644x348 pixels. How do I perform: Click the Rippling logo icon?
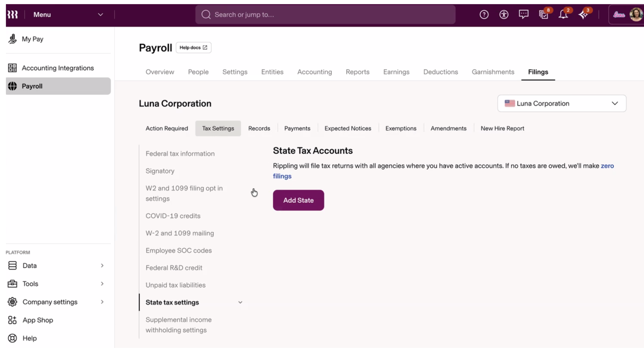click(13, 14)
